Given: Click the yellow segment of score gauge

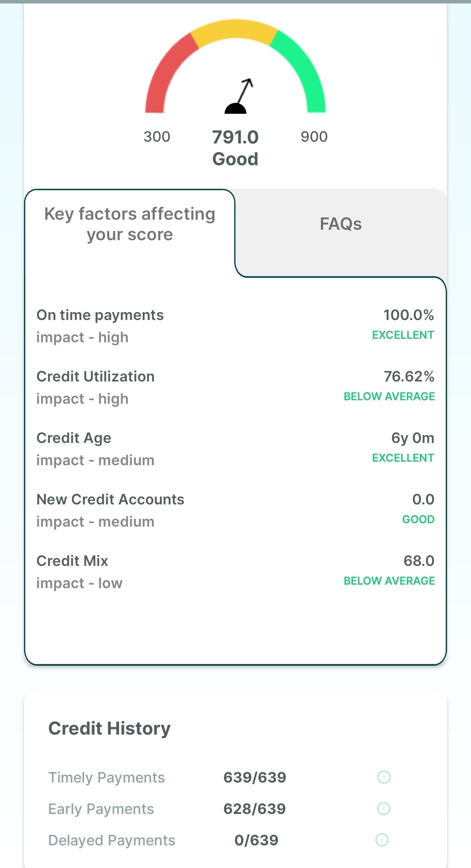Looking at the screenshot, I should coord(235,31).
